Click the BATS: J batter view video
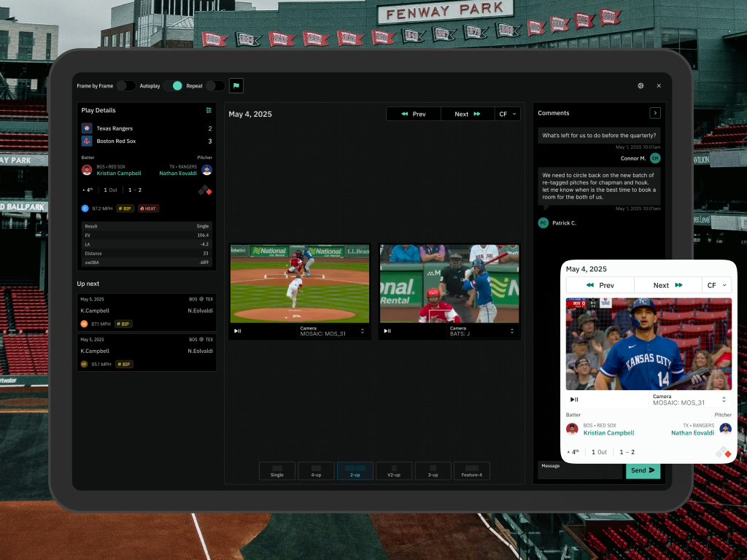The height and width of the screenshot is (560, 747). pyautogui.click(x=449, y=284)
